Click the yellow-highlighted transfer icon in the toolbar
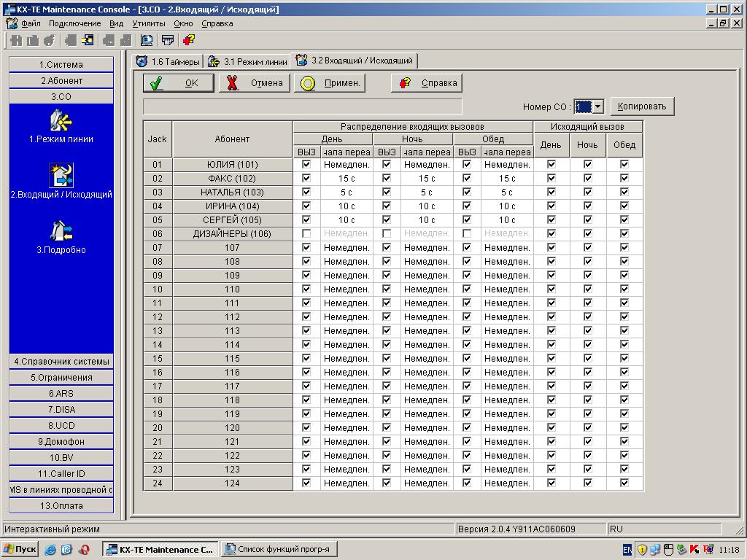 coord(88,40)
